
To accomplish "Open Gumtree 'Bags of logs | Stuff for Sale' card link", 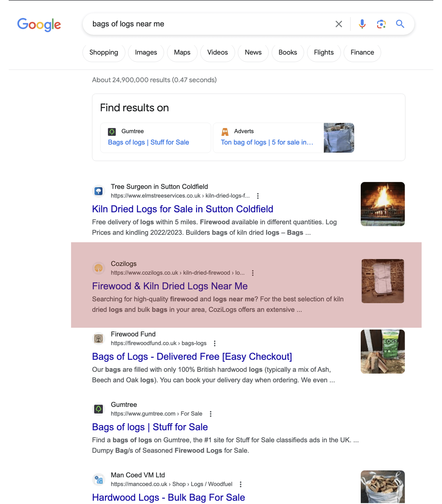I will 149,142.
